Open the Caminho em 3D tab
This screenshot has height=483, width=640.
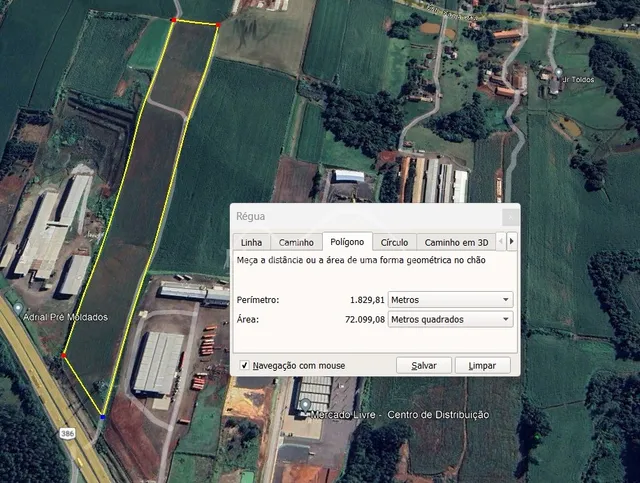(x=456, y=242)
